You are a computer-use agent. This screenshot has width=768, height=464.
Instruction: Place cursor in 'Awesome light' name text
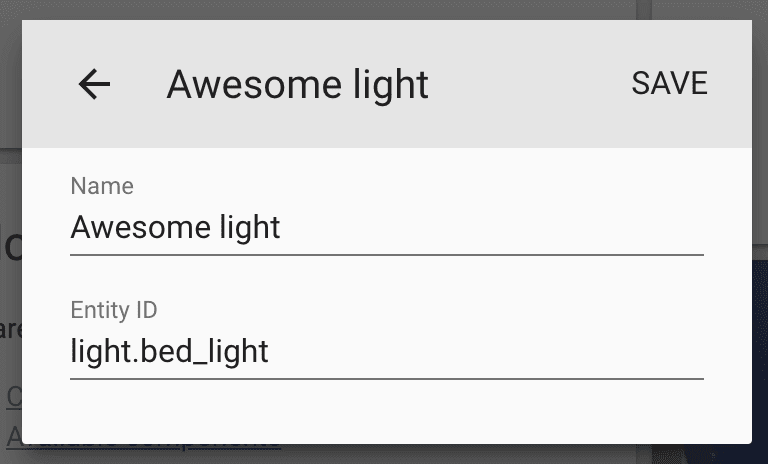pyautogui.click(x=175, y=228)
